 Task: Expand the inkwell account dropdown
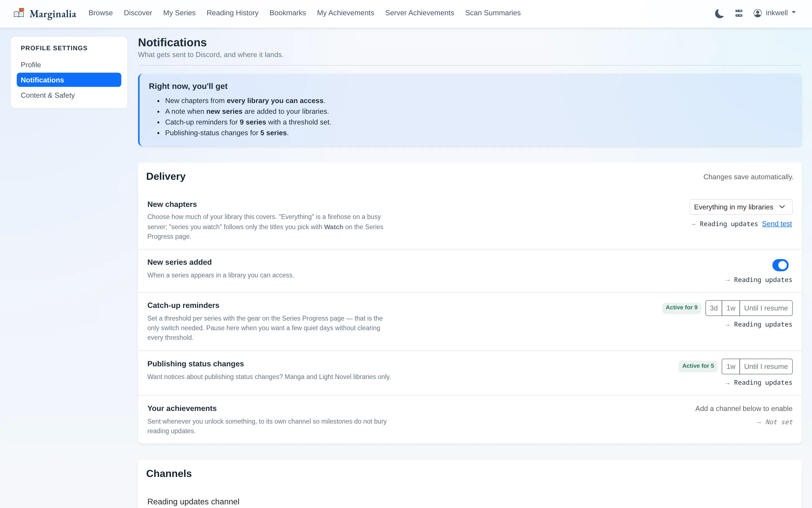[775, 13]
